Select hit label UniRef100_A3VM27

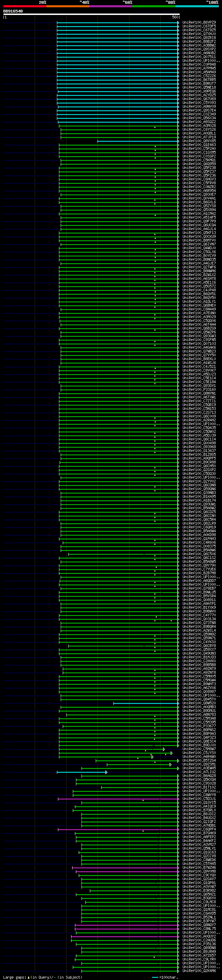click(x=199, y=844)
